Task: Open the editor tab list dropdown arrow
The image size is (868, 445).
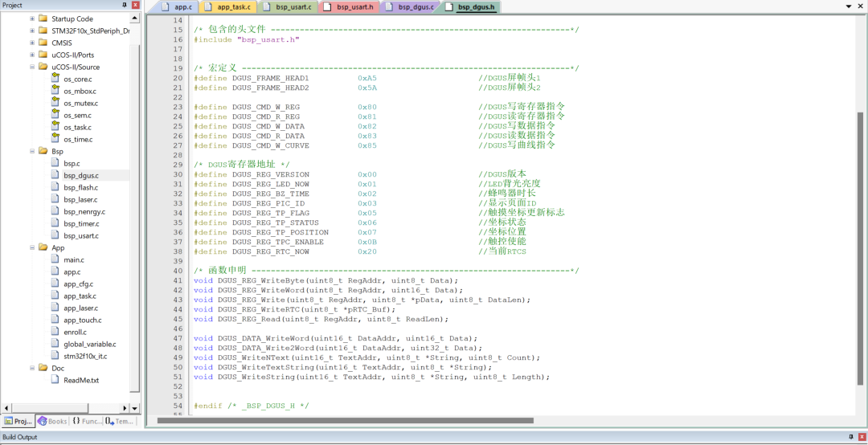Action: 850,6
